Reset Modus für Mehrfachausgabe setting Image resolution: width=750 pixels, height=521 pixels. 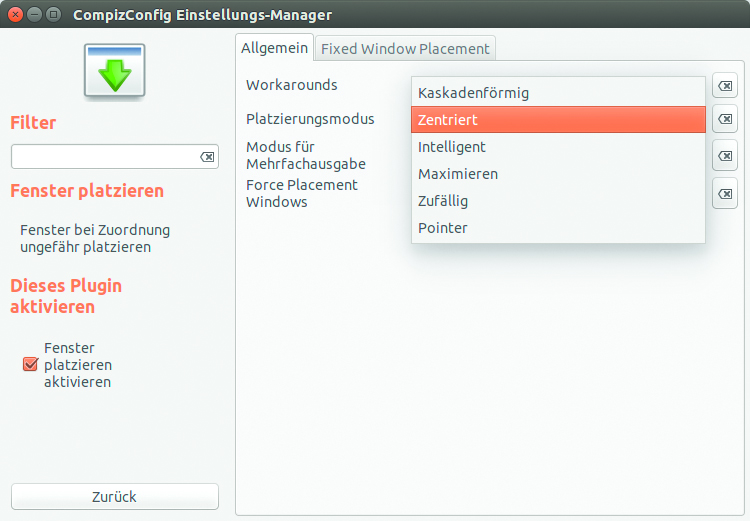(x=725, y=156)
